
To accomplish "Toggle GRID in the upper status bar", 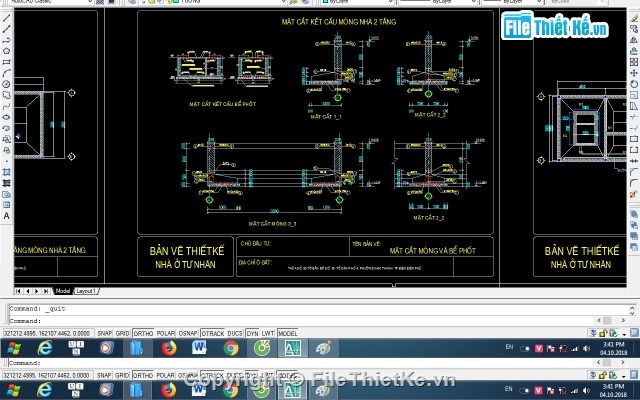I will pyautogui.click(x=122, y=333).
